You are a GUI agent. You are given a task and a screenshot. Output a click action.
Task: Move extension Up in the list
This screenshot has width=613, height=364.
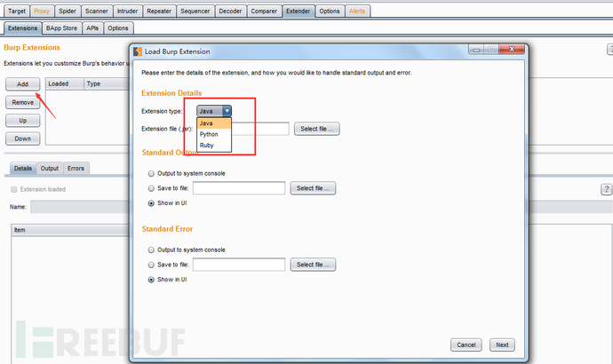[23, 120]
